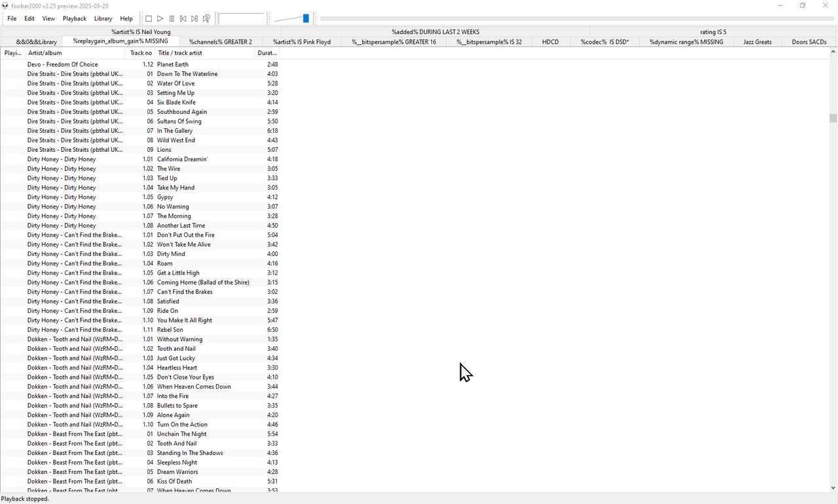Click the Play button in toolbar
Viewport: 838px width, 504px height.
[x=160, y=19]
